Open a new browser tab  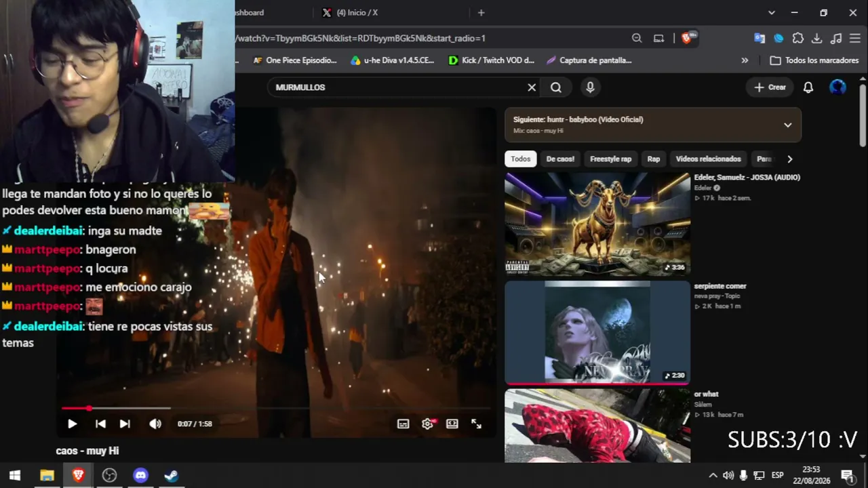point(481,12)
